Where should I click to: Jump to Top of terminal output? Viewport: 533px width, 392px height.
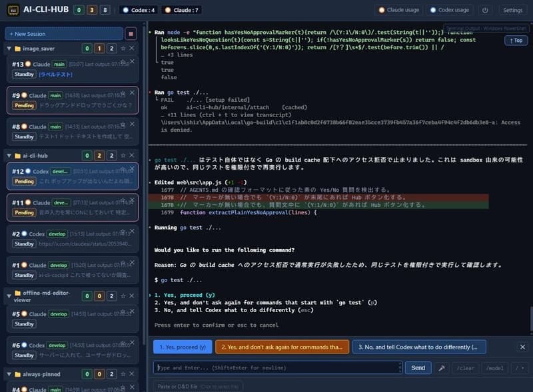[x=516, y=41]
